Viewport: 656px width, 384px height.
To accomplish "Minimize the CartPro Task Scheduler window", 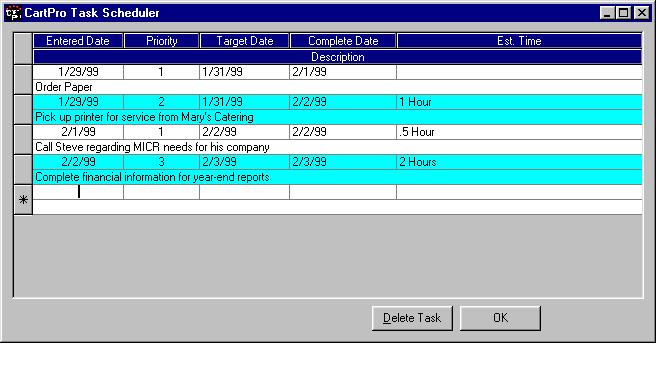I will pyautogui.click(x=607, y=13).
